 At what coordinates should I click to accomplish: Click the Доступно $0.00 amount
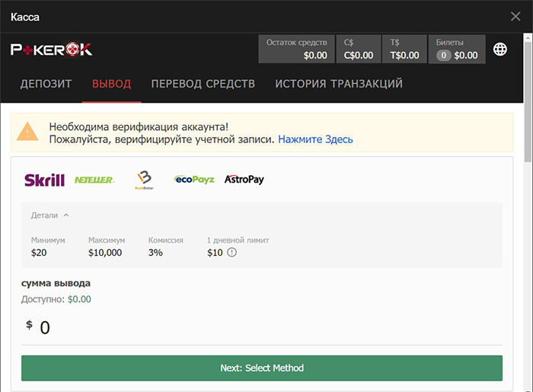pyautogui.click(x=79, y=299)
